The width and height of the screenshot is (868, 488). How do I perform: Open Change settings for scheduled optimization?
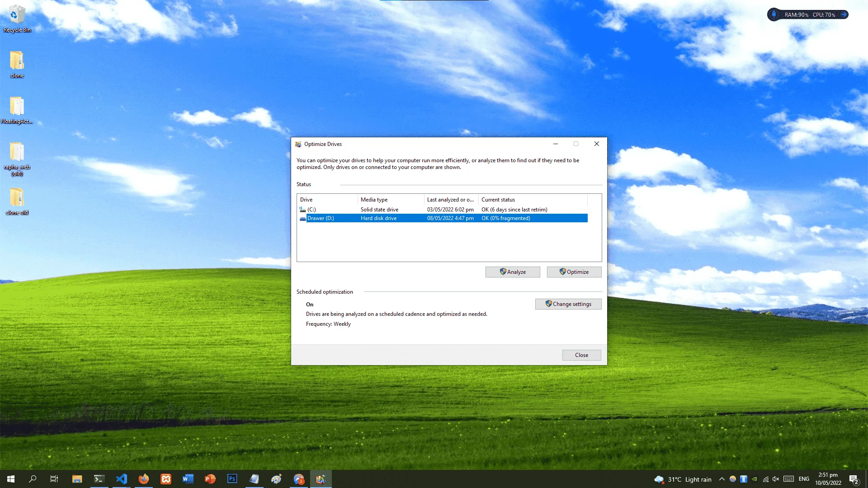click(568, 304)
